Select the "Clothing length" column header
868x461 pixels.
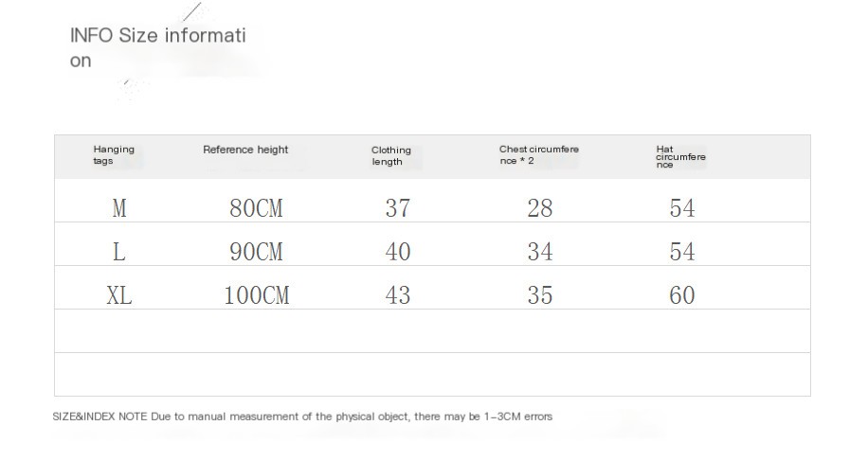click(x=390, y=155)
